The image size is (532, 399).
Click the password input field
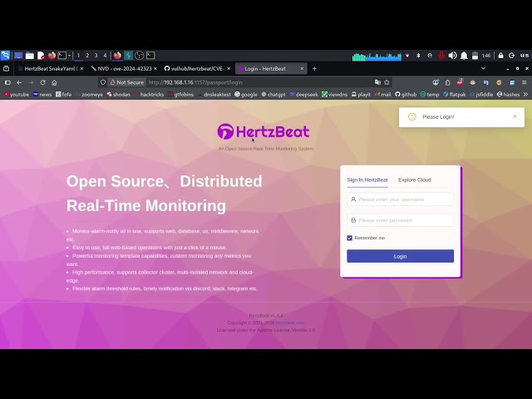401,220
